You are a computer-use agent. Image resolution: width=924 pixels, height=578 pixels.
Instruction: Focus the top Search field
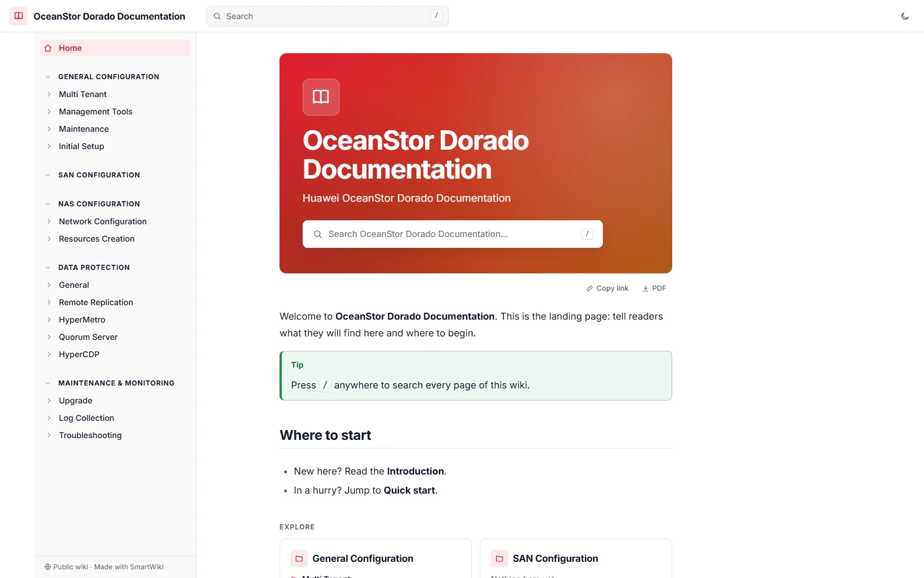point(327,16)
